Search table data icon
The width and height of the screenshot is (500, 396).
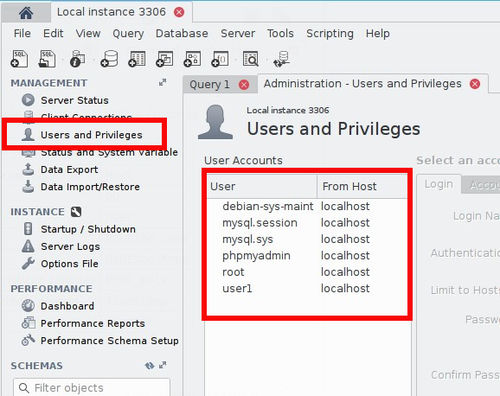tap(250, 59)
